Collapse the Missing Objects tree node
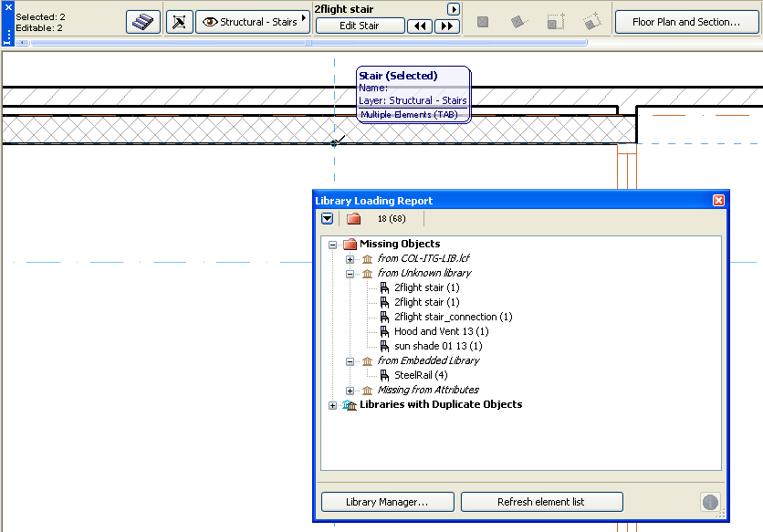Image resolution: width=763 pixels, height=532 pixels. click(x=332, y=245)
